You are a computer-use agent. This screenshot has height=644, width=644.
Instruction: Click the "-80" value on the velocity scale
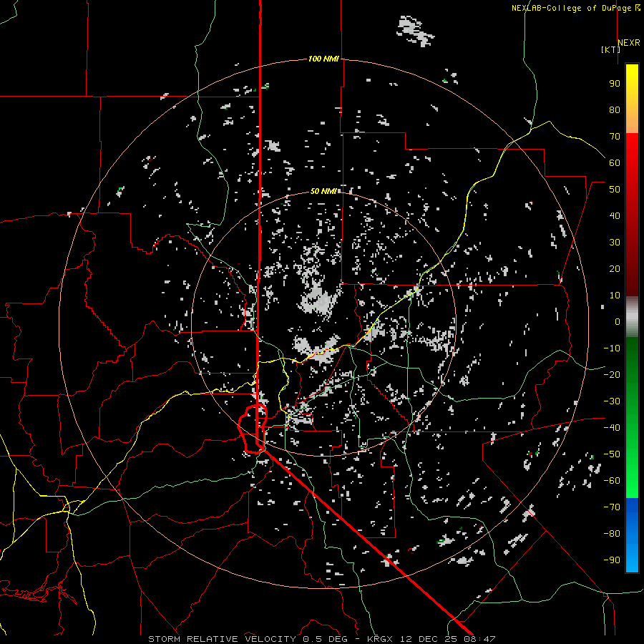[x=612, y=534]
